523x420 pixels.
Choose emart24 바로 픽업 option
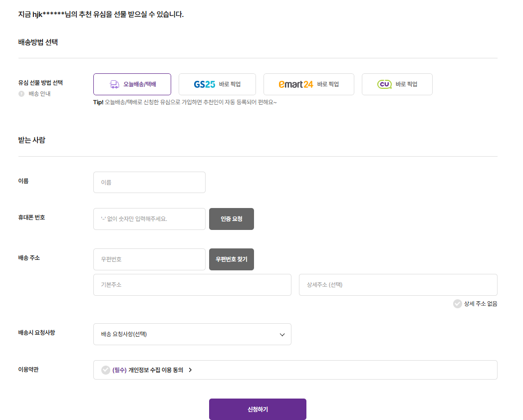point(309,84)
